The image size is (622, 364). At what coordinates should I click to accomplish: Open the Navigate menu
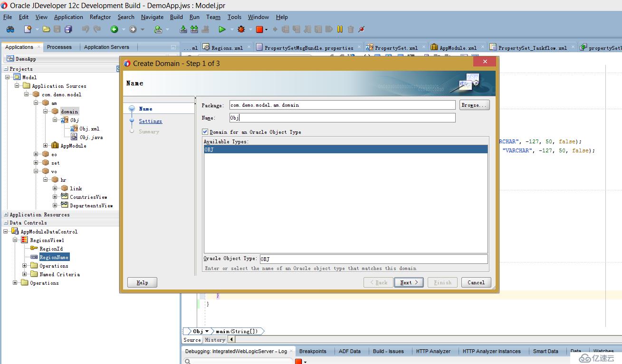tap(152, 17)
